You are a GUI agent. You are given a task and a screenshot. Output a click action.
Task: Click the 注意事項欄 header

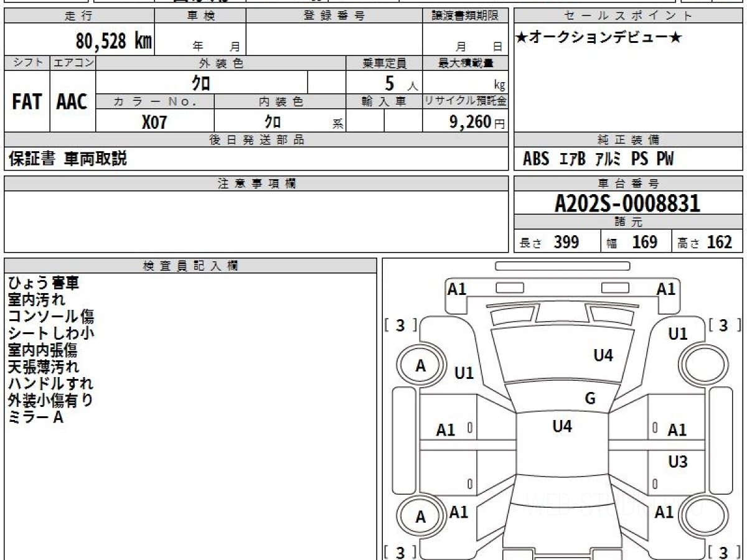(256, 184)
